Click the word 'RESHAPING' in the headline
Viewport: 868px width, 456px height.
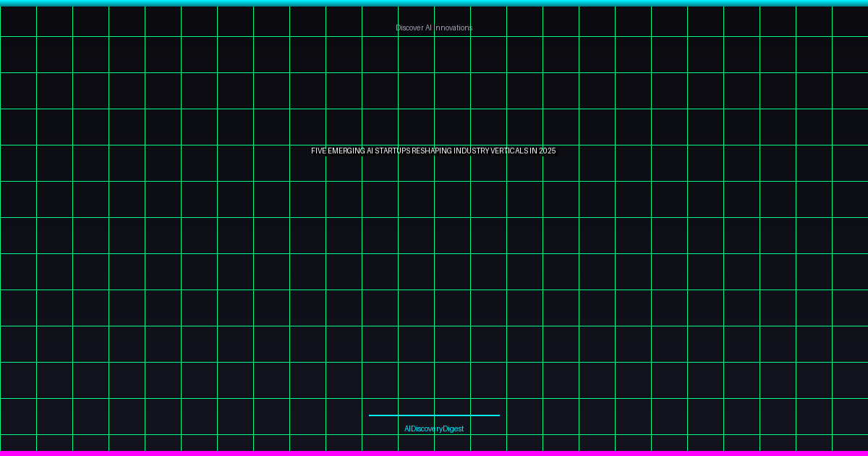point(432,151)
